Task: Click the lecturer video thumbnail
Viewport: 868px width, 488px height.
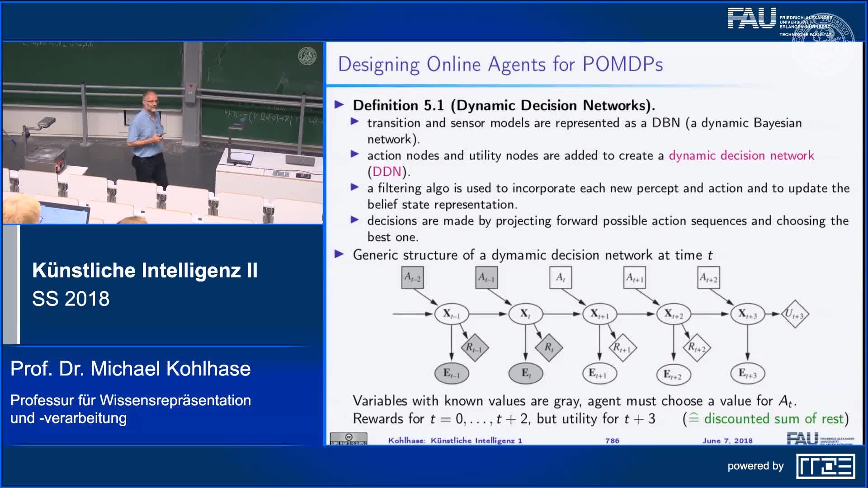Action: click(x=163, y=133)
